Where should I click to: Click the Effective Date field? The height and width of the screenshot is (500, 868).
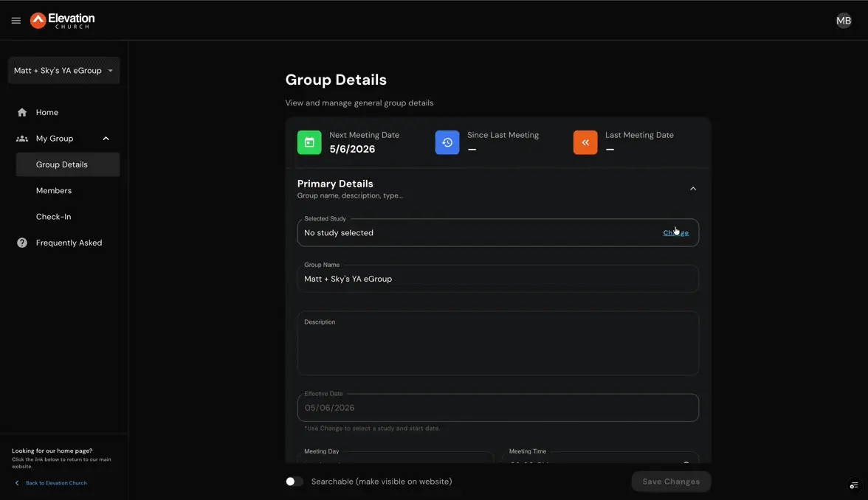tap(497, 408)
